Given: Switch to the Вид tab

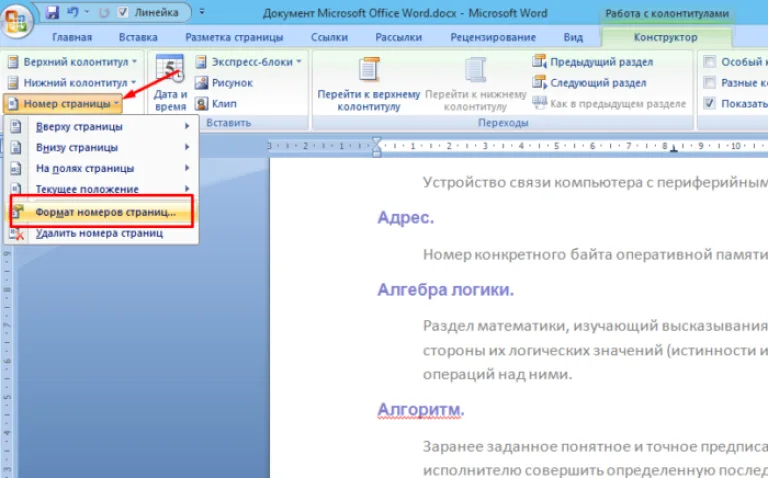Looking at the screenshot, I should point(573,37).
